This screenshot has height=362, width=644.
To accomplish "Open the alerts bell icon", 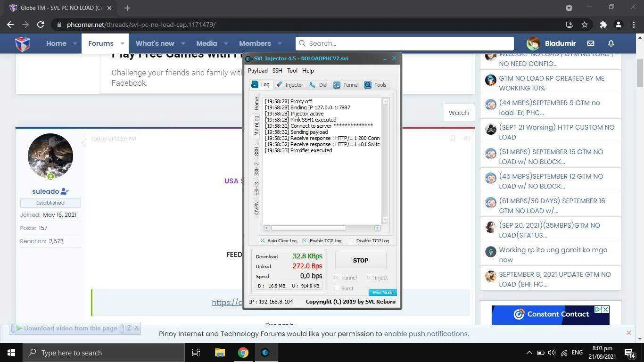I will pos(611,43).
